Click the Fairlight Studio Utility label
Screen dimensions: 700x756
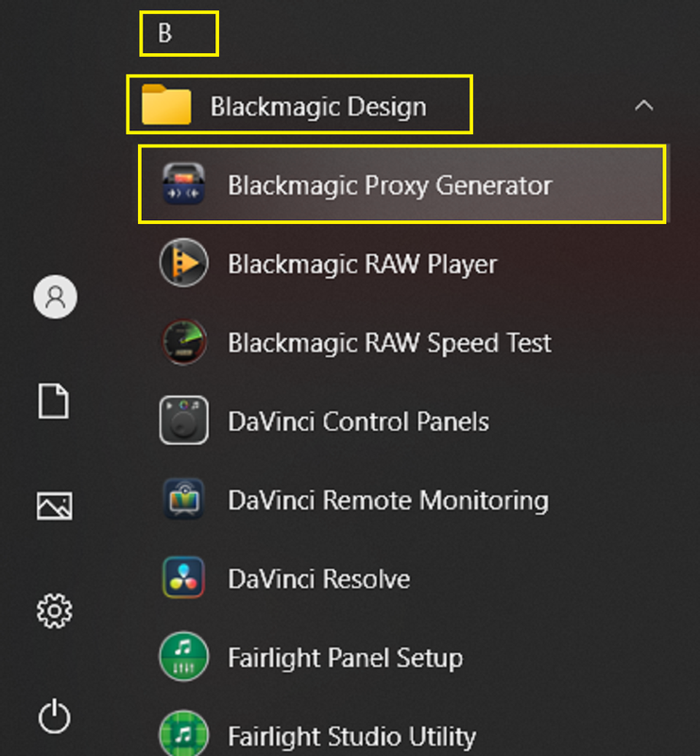(x=352, y=736)
